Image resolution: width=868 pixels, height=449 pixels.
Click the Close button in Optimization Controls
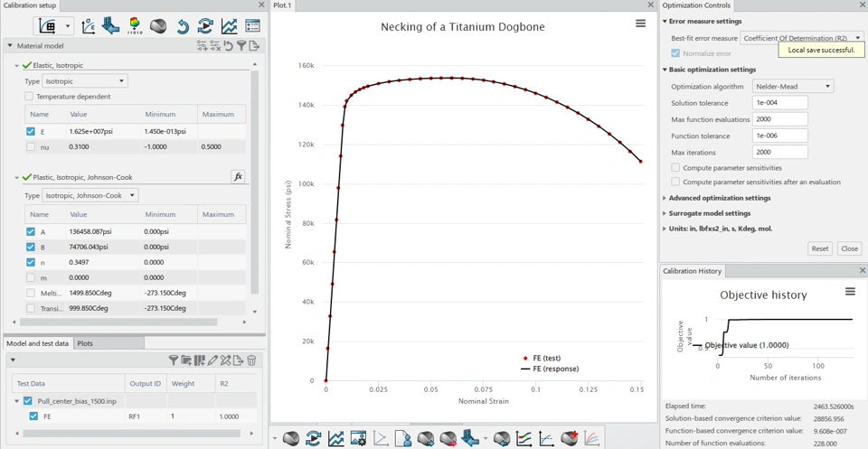pyautogui.click(x=849, y=248)
